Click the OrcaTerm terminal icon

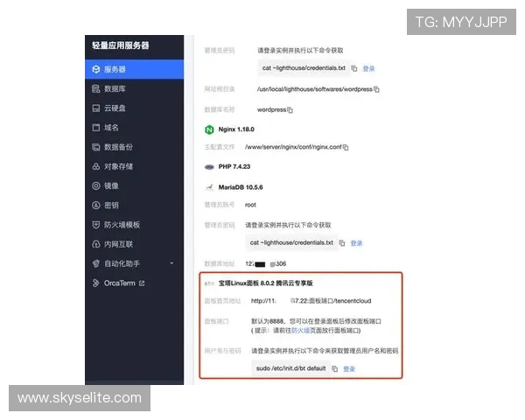[x=96, y=283]
